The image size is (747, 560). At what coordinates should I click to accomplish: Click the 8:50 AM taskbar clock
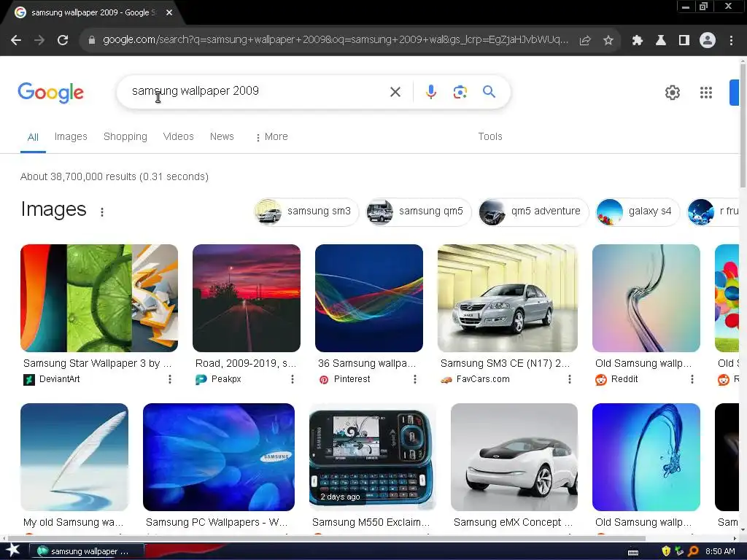pos(720,551)
